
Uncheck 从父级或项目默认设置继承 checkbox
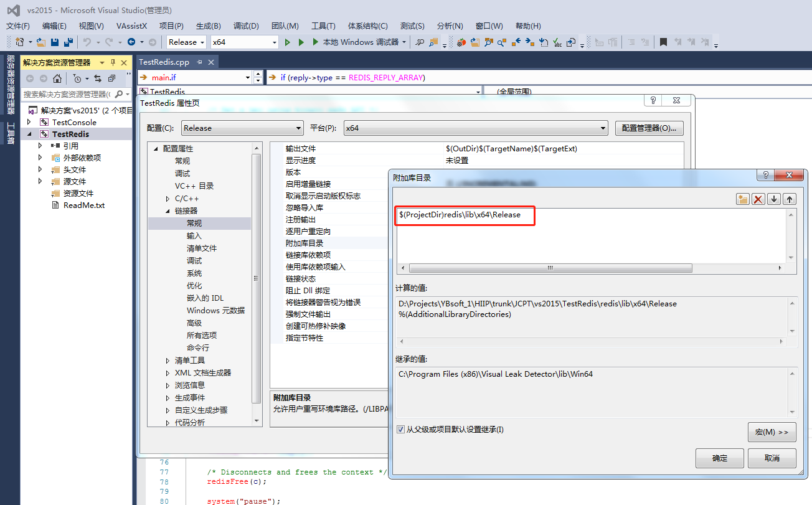point(400,428)
